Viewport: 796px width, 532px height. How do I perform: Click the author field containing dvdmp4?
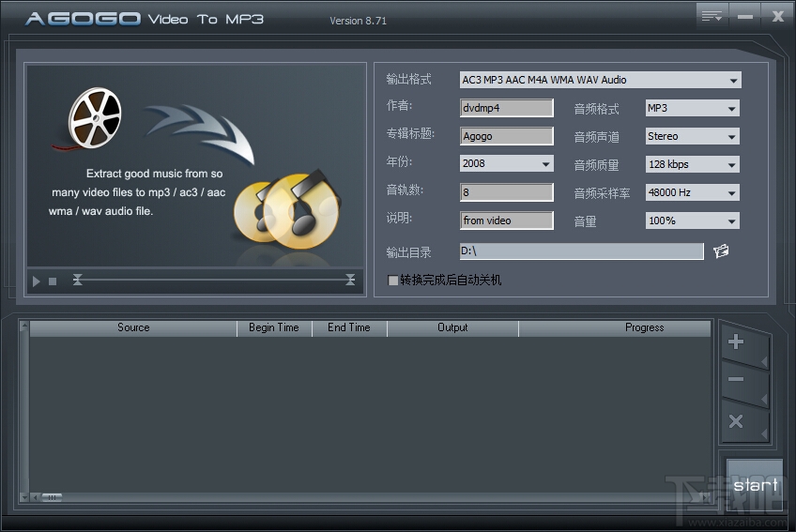click(507, 108)
